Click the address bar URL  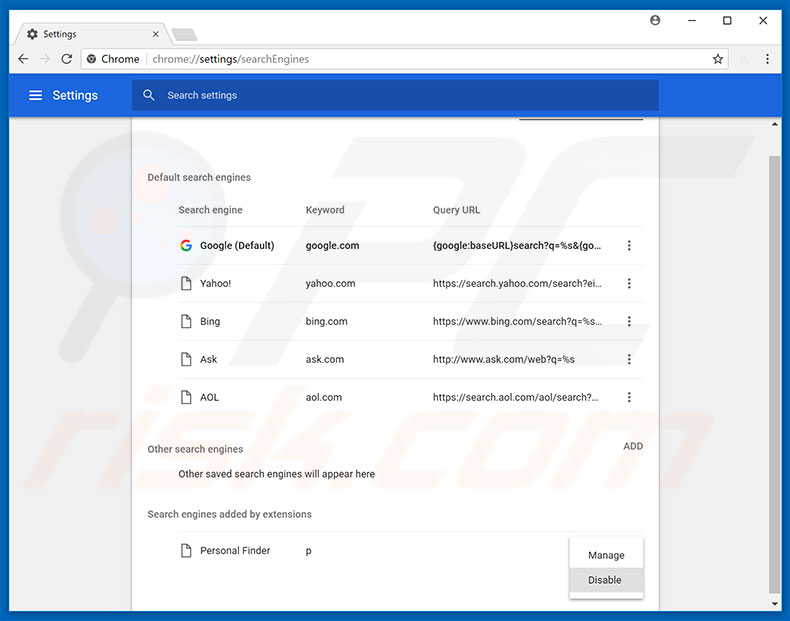[x=231, y=59]
